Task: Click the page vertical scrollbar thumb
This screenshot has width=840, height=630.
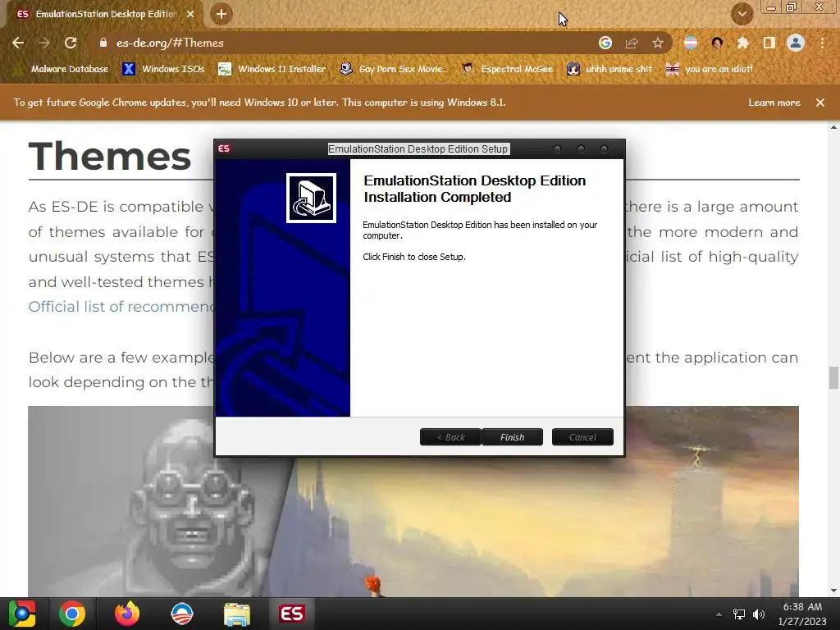Action: click(833, 377)
